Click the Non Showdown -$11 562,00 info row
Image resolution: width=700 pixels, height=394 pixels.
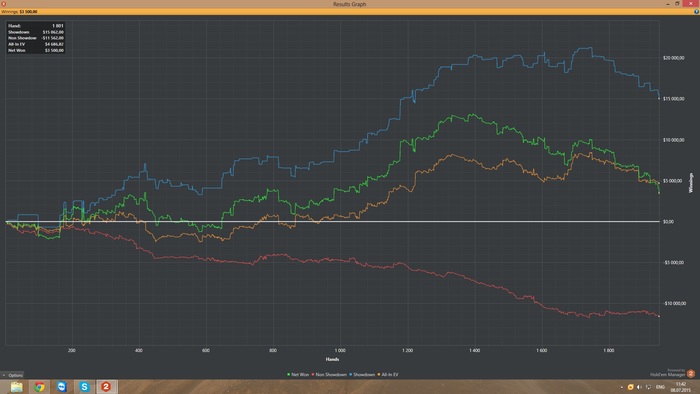point(36,38)
